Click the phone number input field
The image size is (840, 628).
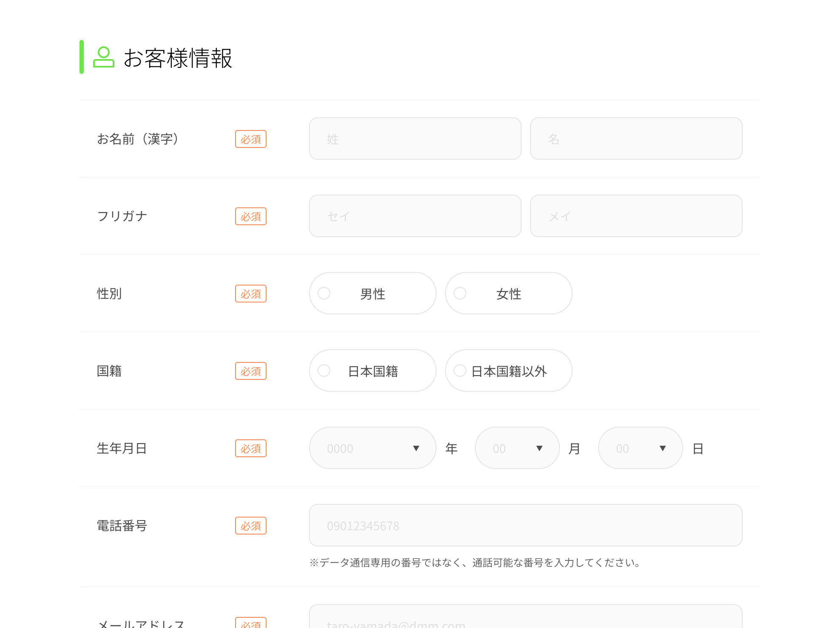tap(525, 525)
